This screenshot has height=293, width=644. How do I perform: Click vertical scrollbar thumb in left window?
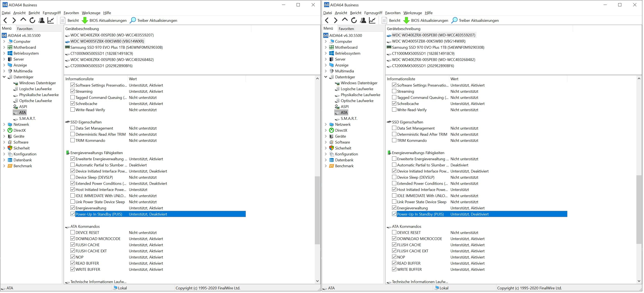pyautogui.click(x=317, y=210)
